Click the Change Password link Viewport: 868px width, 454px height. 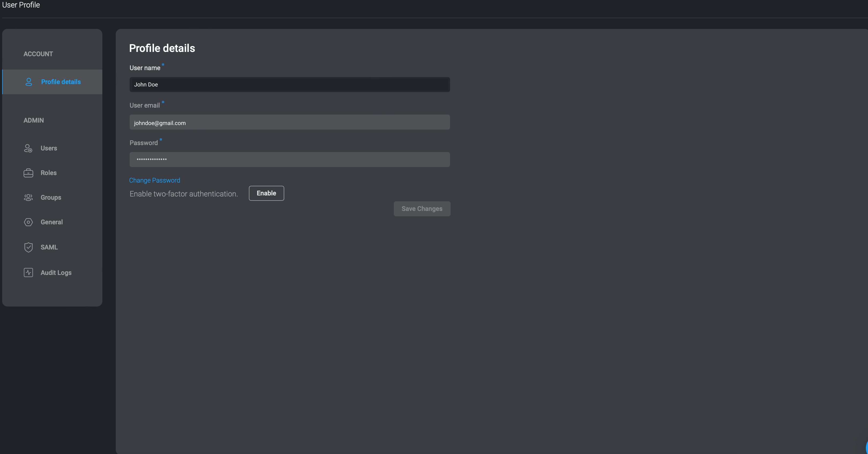pyautogui.click(x=155, y=180)
